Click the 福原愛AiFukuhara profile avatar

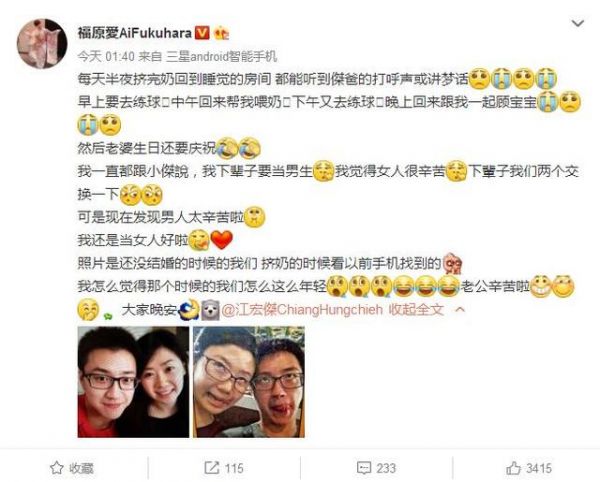tap(42, 44)
